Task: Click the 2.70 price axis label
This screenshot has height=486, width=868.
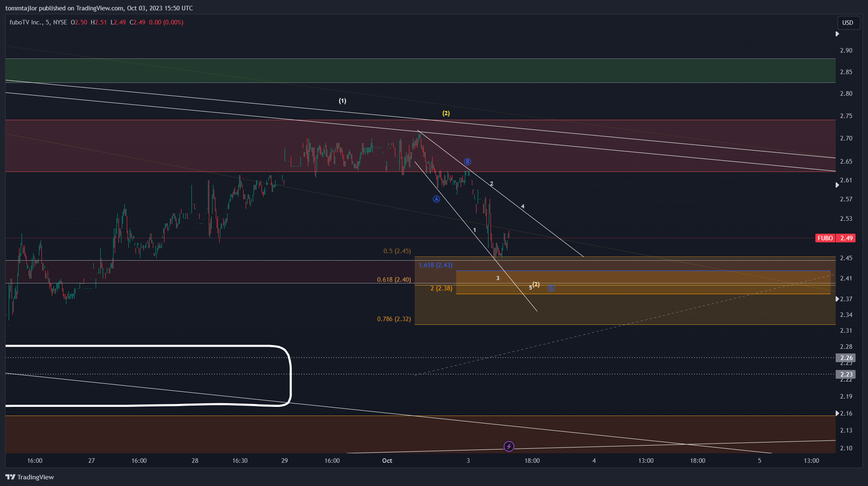Action: click(846, 138)
